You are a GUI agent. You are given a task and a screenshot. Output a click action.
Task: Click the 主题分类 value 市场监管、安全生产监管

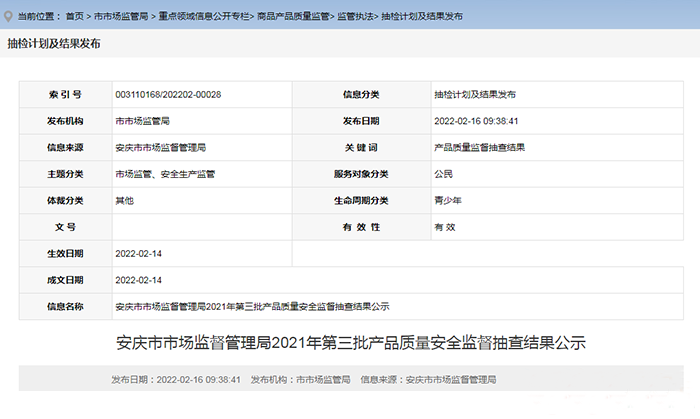[x=165, y=174]
